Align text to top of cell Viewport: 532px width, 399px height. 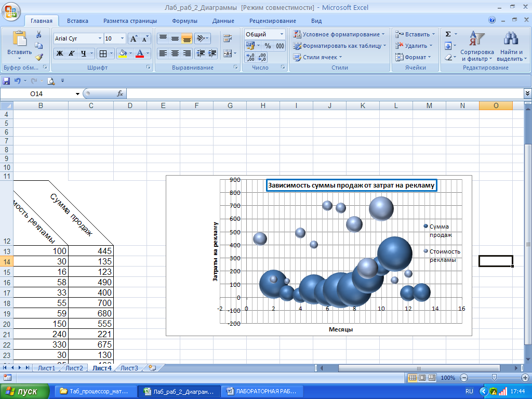tap(163, 38)
